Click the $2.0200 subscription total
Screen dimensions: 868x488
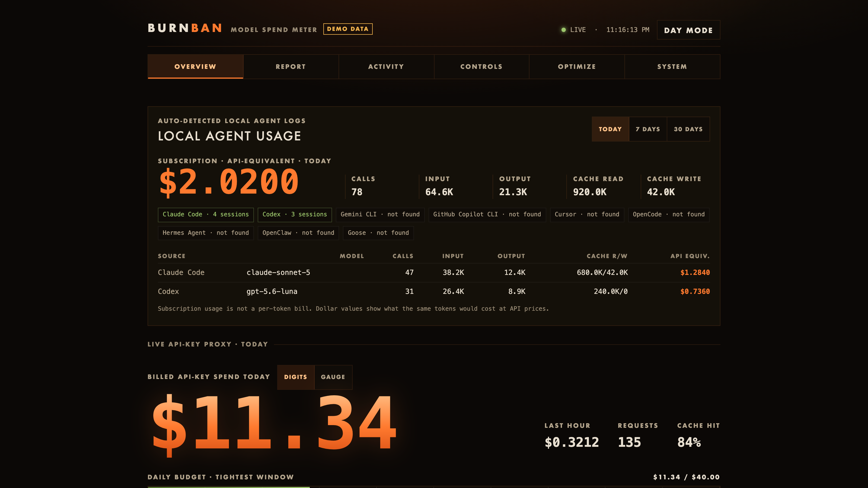coord(229,182)
